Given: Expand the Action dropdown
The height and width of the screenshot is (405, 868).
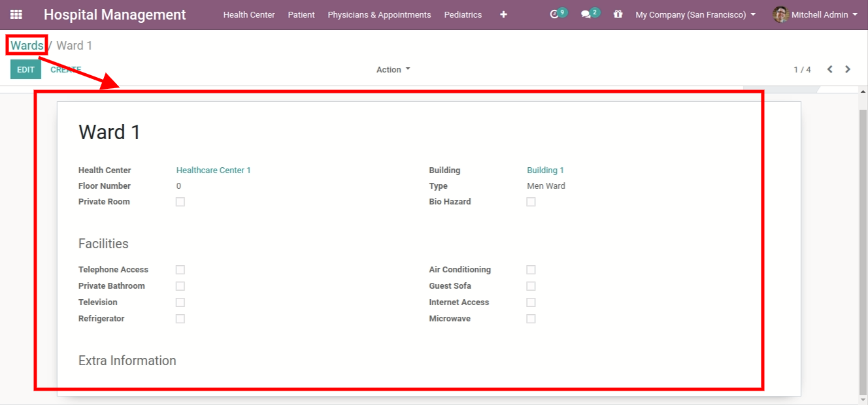Looking at the screenshot, I should [393, 69].
